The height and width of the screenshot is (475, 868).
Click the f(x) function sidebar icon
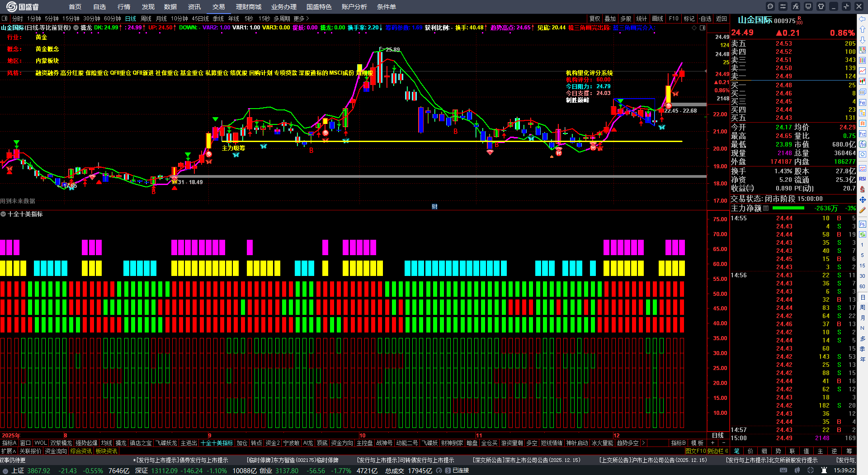863,144
